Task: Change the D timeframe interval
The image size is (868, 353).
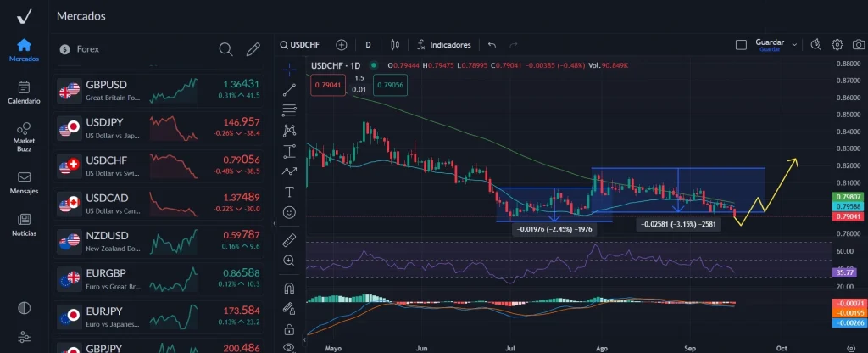Action: click(x=368, y=45)
